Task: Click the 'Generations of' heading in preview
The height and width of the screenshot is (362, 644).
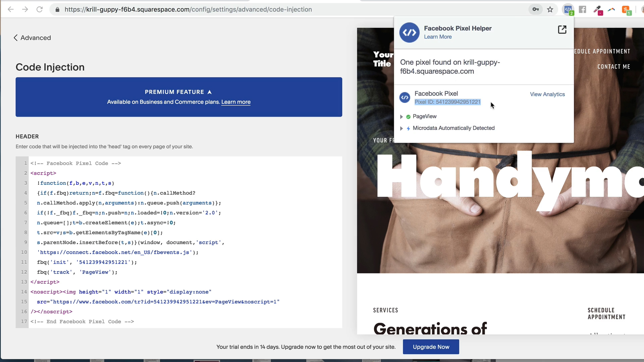Action: coord(430,328)
